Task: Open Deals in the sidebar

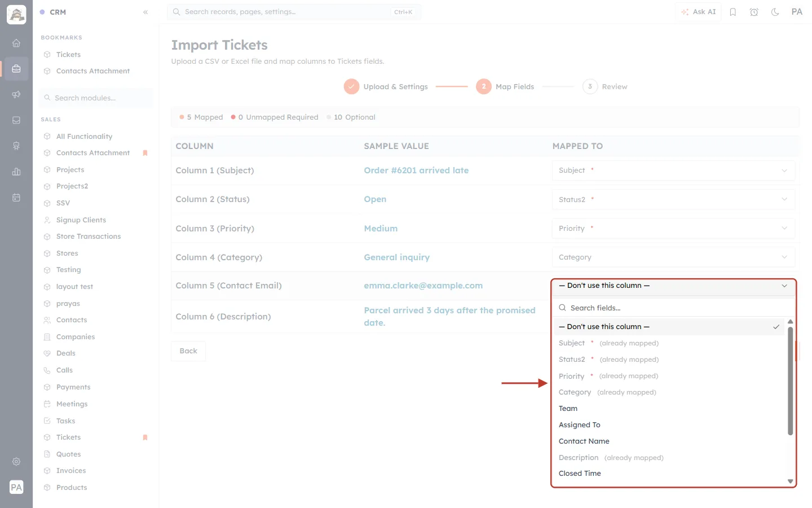Action: (x=66, y=353)
